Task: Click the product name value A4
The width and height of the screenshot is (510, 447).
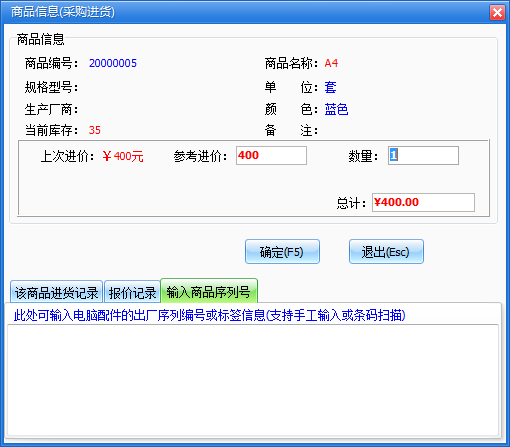Action: click(331, 63)
